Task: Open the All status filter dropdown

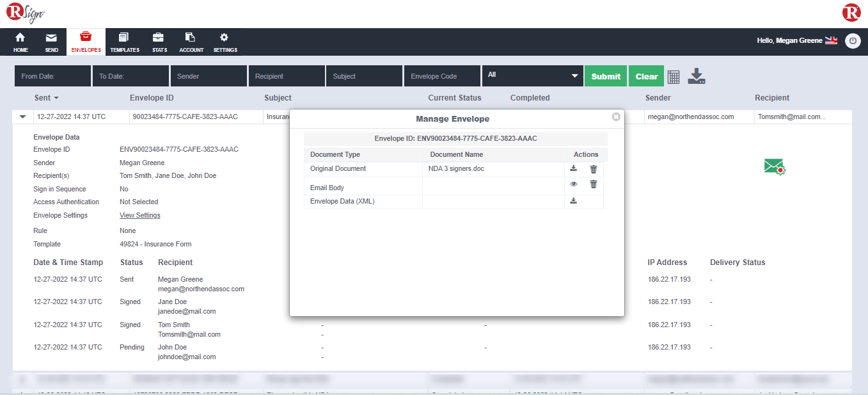Action: (531, 75)
